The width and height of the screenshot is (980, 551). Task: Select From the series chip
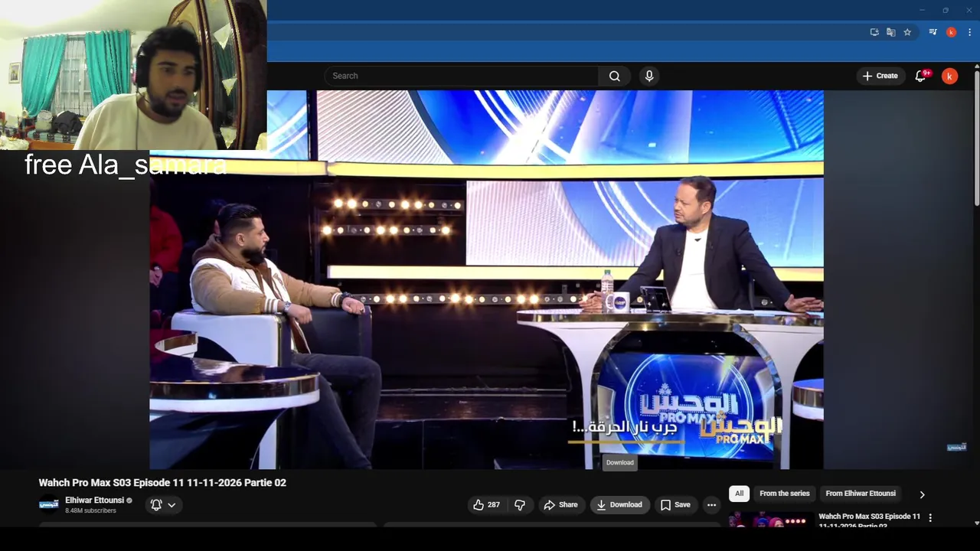785,494
